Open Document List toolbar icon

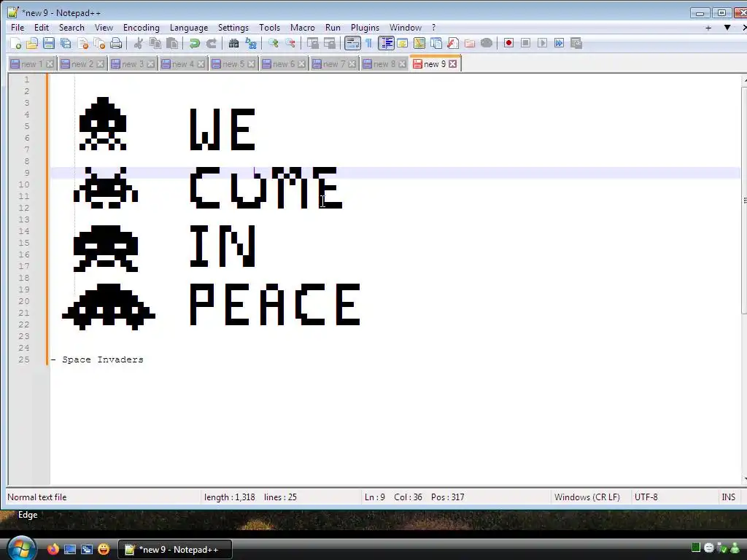pyautogui.click(x=436, y=43)
